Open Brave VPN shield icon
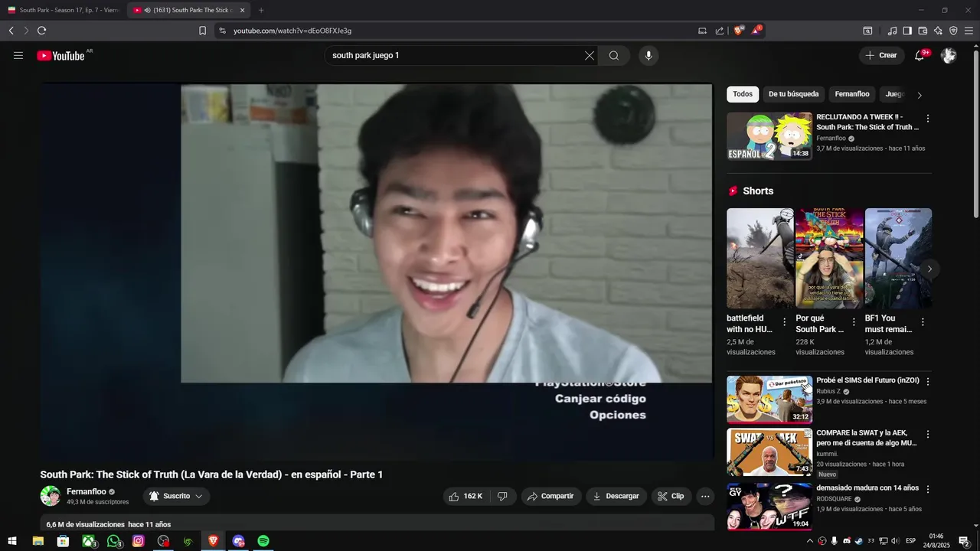This screenshot has width=980, height=551. (953, 31)
